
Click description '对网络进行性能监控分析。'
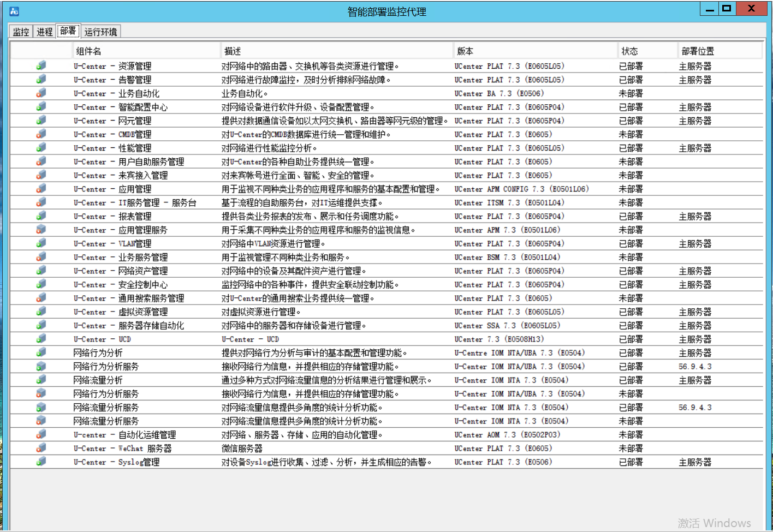[269, 148]
